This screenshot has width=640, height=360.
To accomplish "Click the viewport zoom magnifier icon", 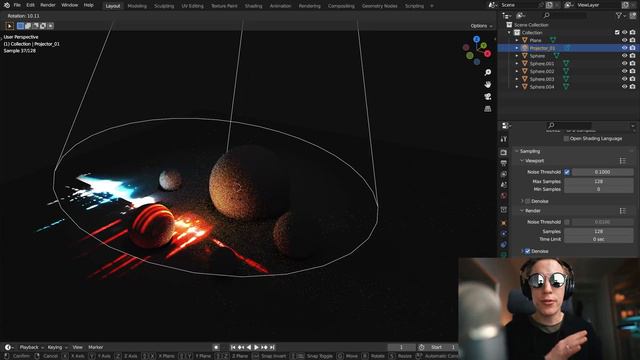I will click(488, 72).
